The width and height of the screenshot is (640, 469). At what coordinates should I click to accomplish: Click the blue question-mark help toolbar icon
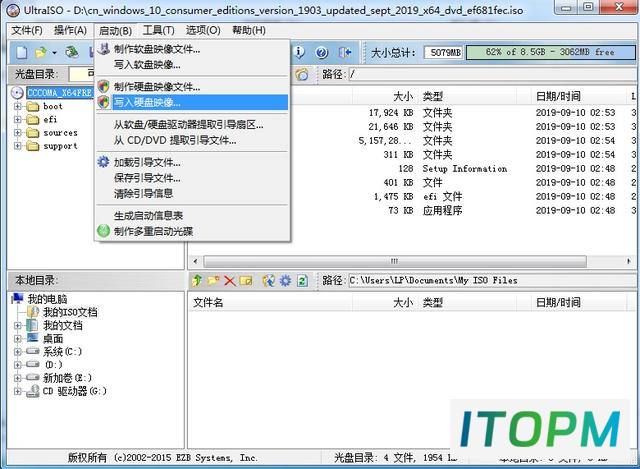322,52
